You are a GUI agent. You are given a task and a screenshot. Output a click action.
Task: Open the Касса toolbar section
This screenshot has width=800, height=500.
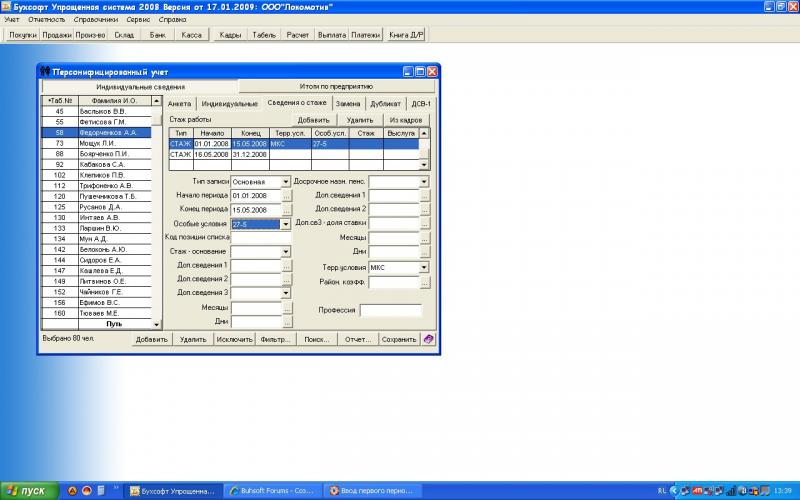click(192, 35)
